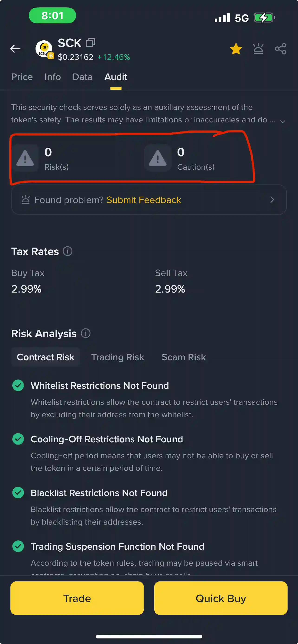The width and height of the screenshot is (298, 644).
Task: Open the Data tab
Action: tap(82, 77)
